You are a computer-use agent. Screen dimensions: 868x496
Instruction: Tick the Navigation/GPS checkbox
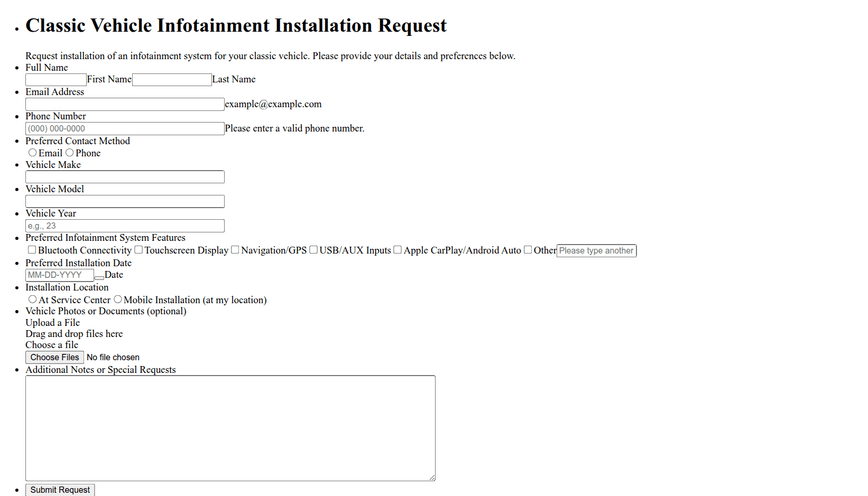point(235,250)
